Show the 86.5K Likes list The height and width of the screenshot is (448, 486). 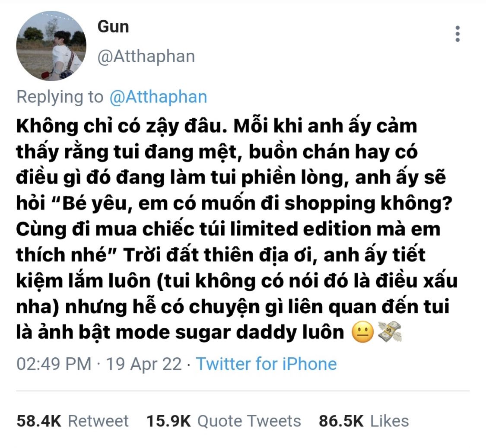pos(364,421)
